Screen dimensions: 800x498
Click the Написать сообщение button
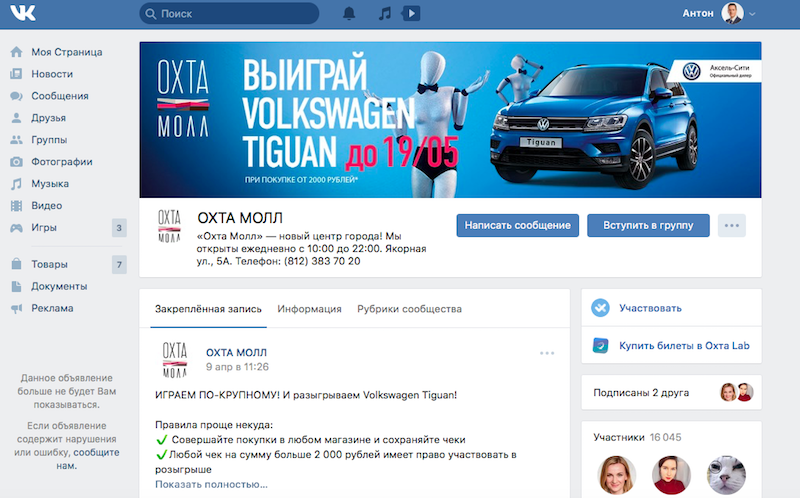(517, 225)
